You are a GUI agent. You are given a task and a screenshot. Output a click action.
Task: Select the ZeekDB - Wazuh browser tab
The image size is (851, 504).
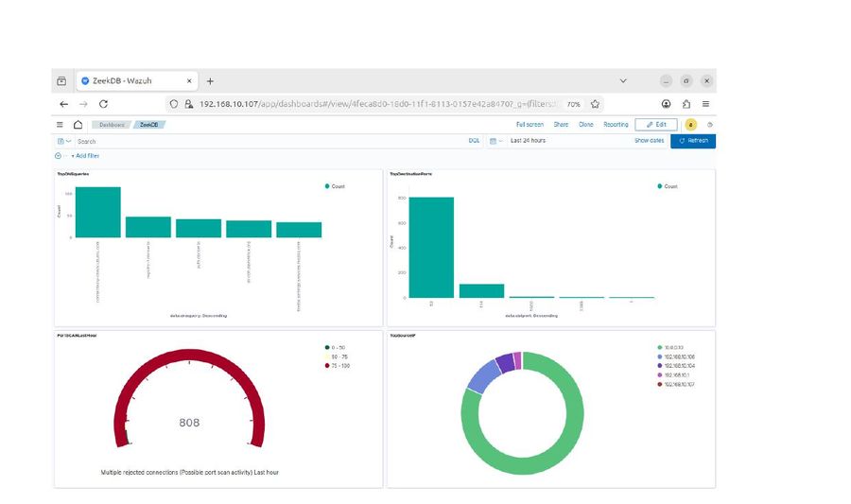point(137,80)
